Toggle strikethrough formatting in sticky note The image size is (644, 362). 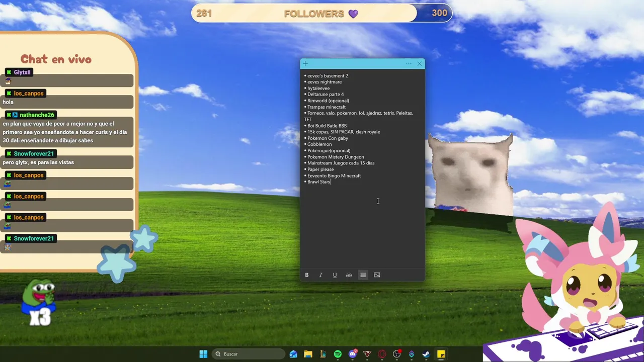(x=349, y=275)
